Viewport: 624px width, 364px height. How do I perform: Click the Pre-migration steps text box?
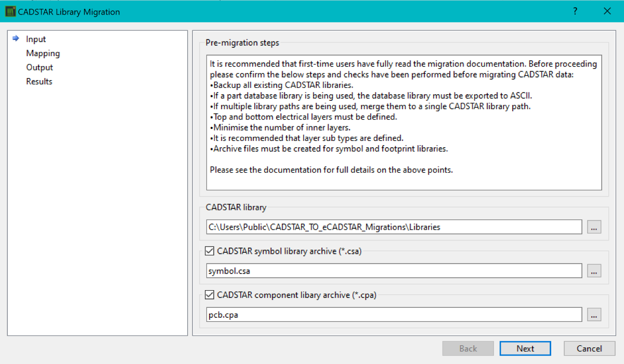(x=404, y=123)
